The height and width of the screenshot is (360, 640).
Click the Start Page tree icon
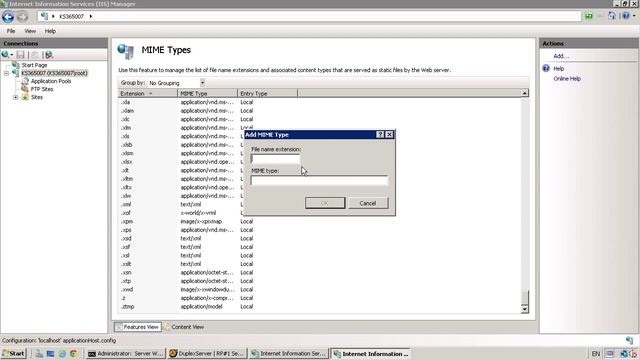click(16, 65)
